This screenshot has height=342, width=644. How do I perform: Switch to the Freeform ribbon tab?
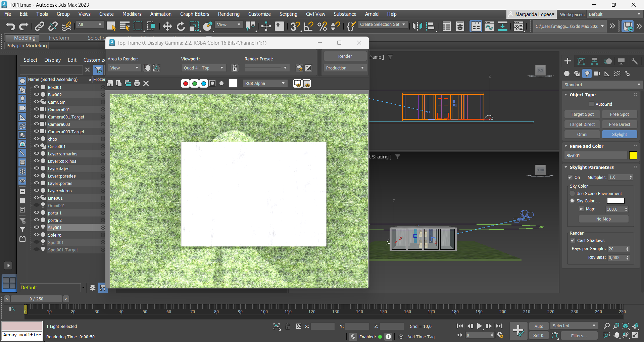59,38
